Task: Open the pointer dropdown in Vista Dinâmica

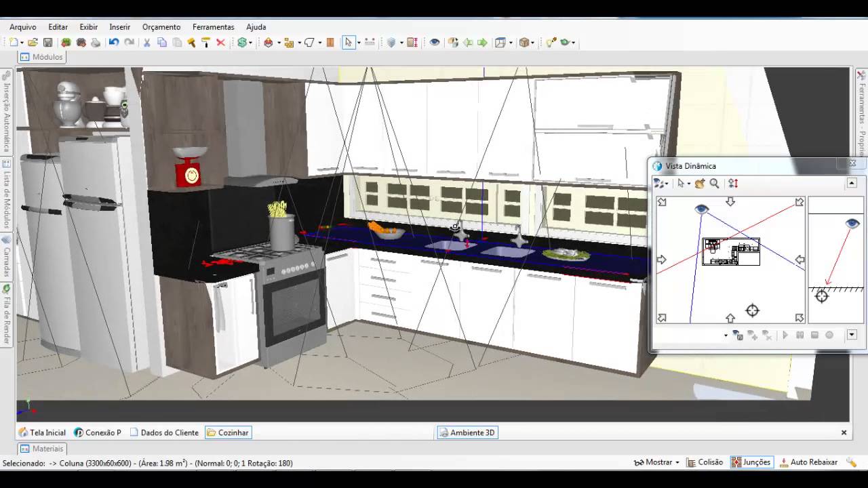Action: tap(688, 184)
